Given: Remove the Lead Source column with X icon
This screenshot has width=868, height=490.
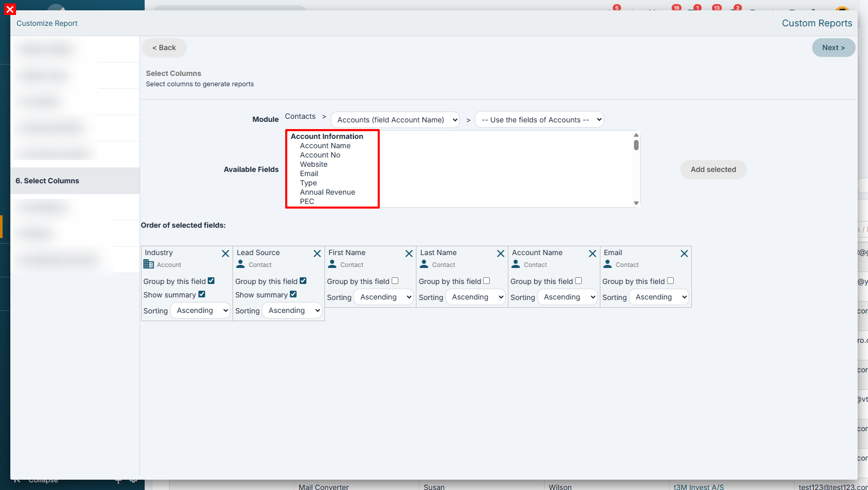Looking at the screenshot, I should click(317, 254).
